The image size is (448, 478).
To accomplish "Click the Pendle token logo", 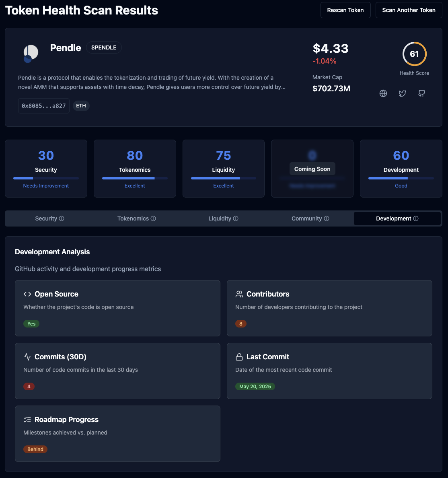I will pyautogui.click(x=31, y=54).
